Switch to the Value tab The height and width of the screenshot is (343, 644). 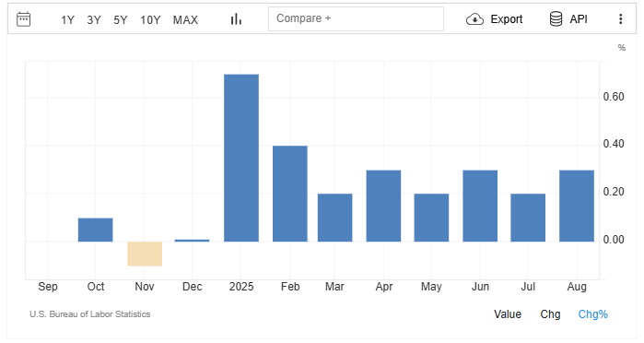pos(508,314)
